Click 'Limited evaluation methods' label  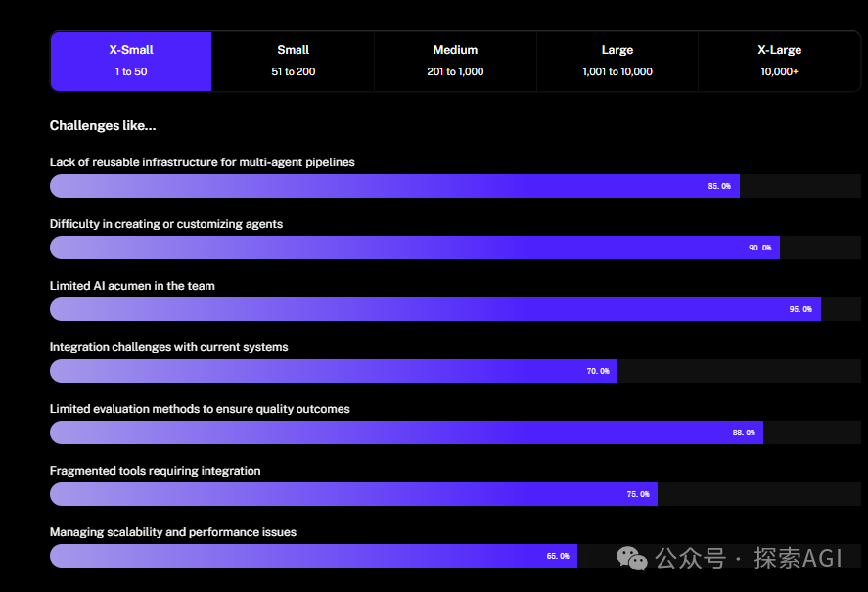pos(200,409)
